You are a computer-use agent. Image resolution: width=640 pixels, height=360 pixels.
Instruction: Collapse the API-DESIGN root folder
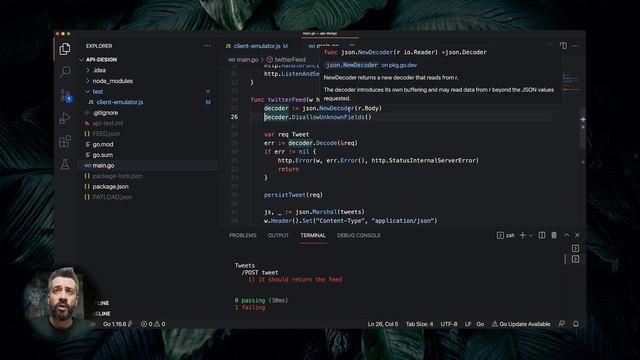click(x=101, y=60)
